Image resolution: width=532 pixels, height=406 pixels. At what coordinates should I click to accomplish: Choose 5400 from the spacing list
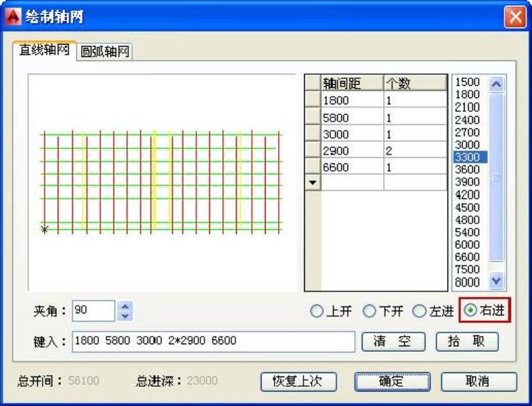click(x=470, y=232)
